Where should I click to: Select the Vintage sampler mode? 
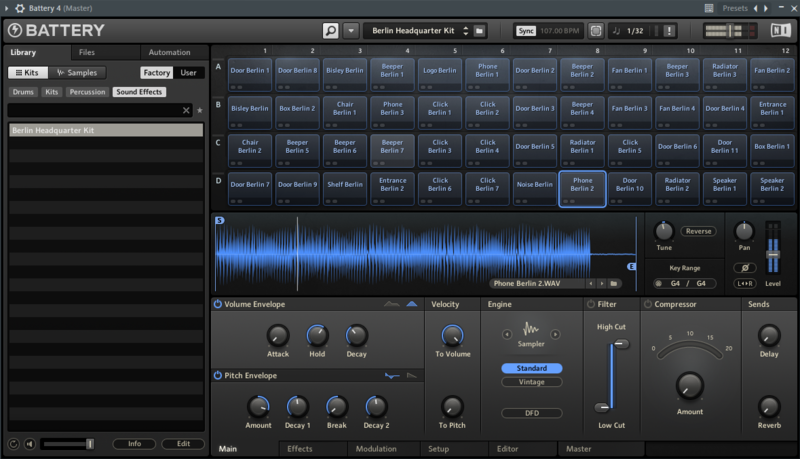[532, 382]
